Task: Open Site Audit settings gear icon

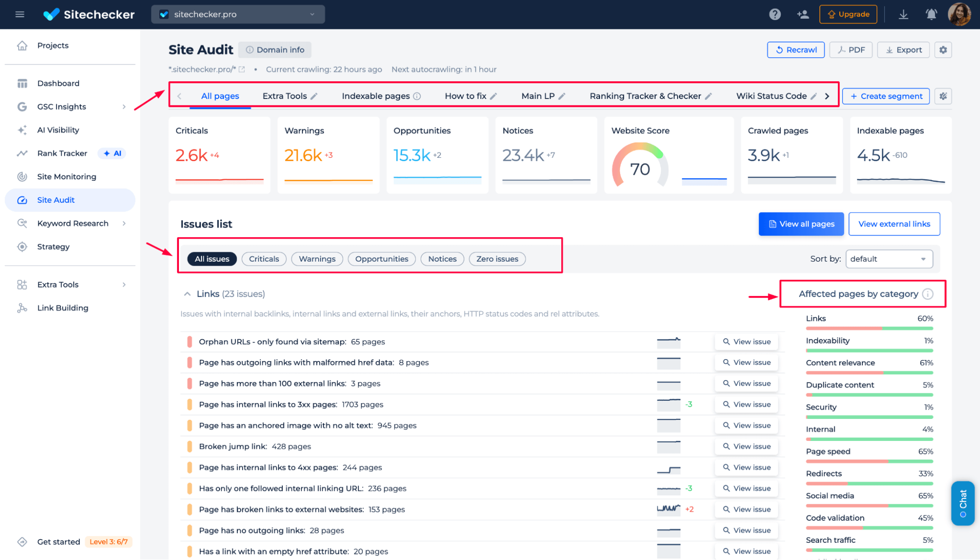Action: [943, 49]
